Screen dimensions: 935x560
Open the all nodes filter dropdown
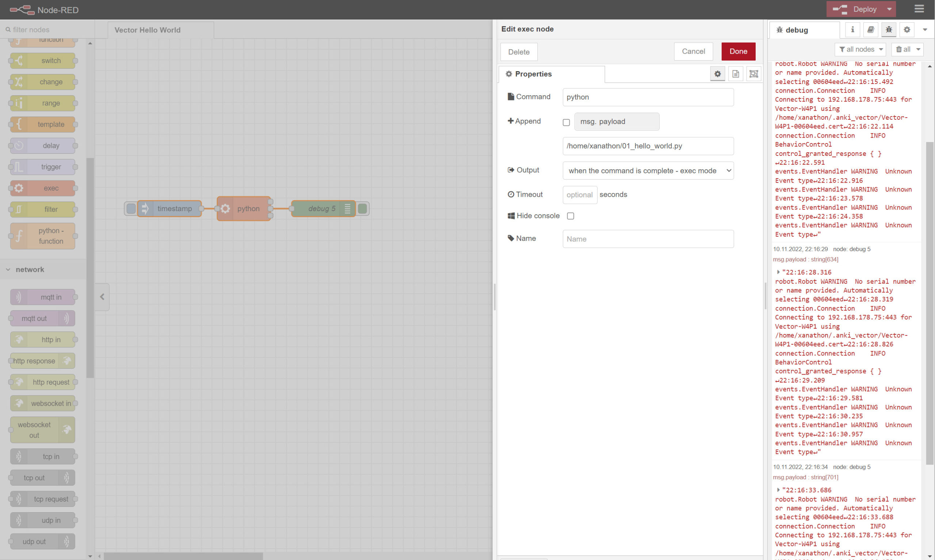(860, 49)
